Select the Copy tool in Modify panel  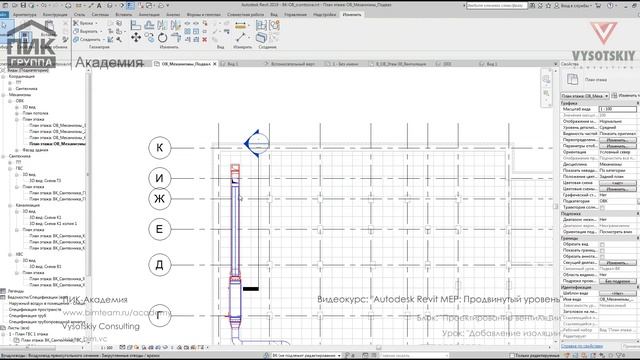click(x=149, y=38)
